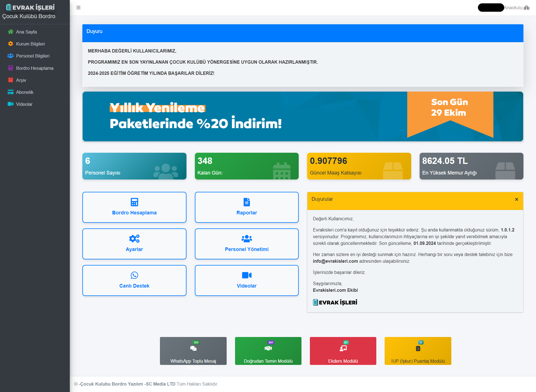Click the value 8624.05 TL
This screenshot has width=536, height=392.
(445, 161)
